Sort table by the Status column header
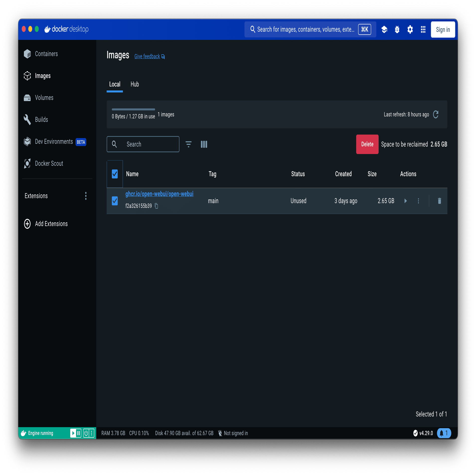The width and height of the screenshot is (476, 476). point(298,174)
